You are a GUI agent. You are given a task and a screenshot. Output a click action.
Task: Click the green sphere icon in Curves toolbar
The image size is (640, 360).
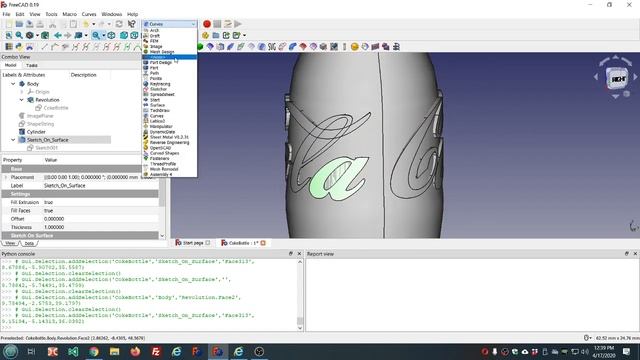point(200,47)
